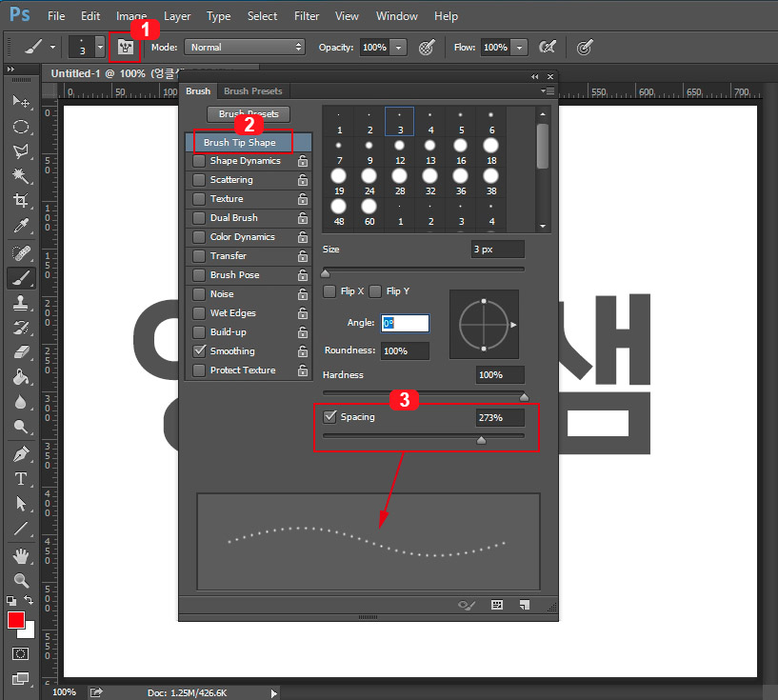Open the status bar info arrow
778x700 pixels.
pyautogui.click(x=274, y=693)
